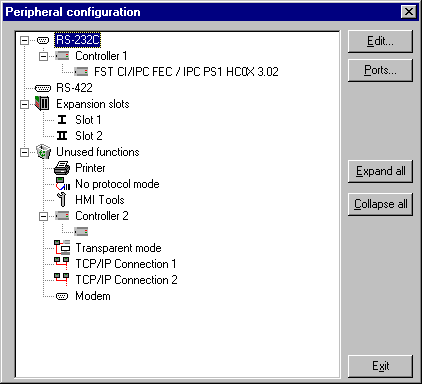Click the Expansion slots rack icon
This screenshot has width=422, height=384.
(x=42, y=104)
